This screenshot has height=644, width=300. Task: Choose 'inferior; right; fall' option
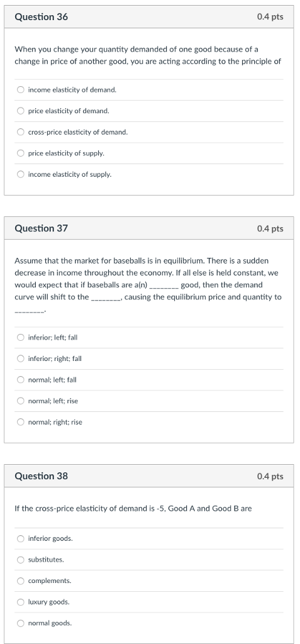21,358
